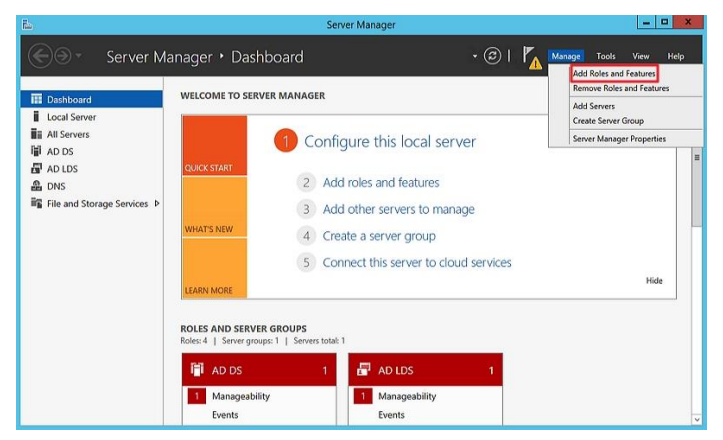Click the QUICK START tile
The height and width of the screenshot is (440, 723).
click(x=214, y=145)
